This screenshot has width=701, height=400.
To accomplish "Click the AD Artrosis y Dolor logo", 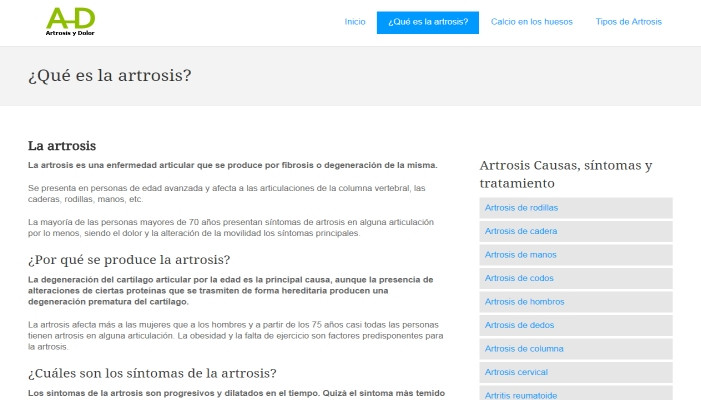I will (x=70, y=21).
